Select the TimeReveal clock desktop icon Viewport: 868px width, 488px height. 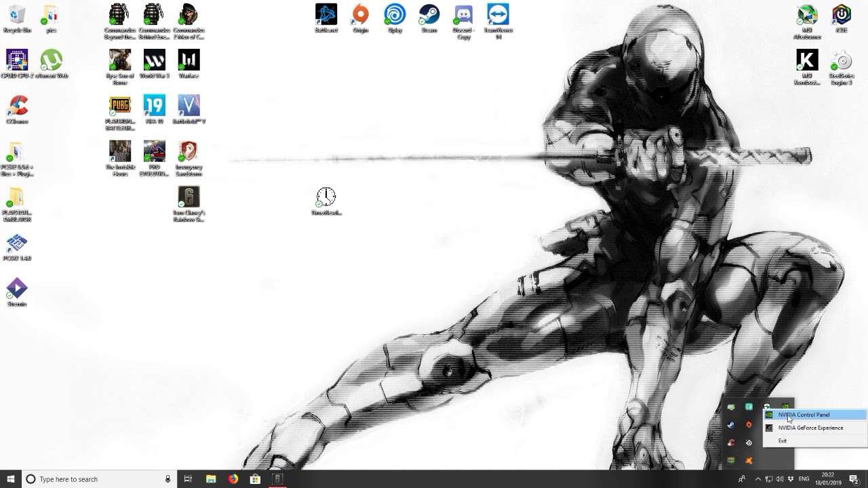point(326,201)
